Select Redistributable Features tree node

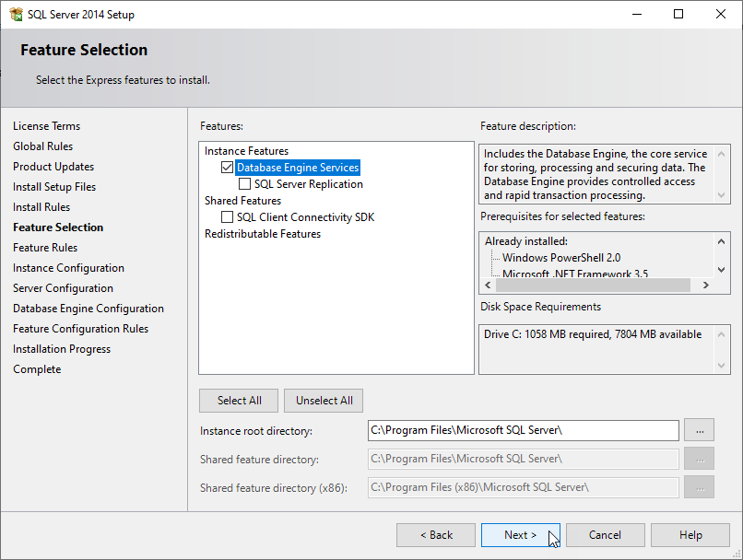click(x=263, y=234)
